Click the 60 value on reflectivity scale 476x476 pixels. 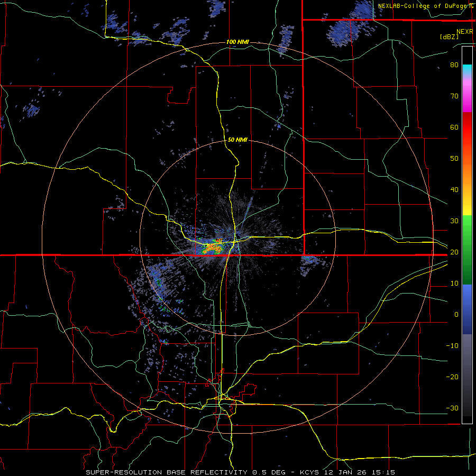454,127
